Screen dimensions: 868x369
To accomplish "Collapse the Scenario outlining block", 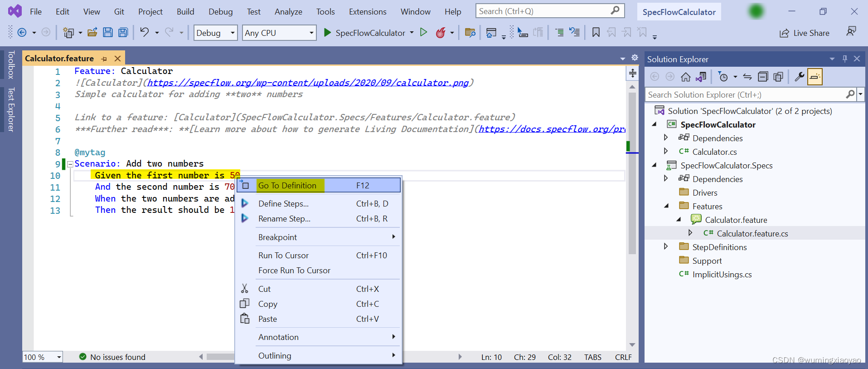I will 70,164.
